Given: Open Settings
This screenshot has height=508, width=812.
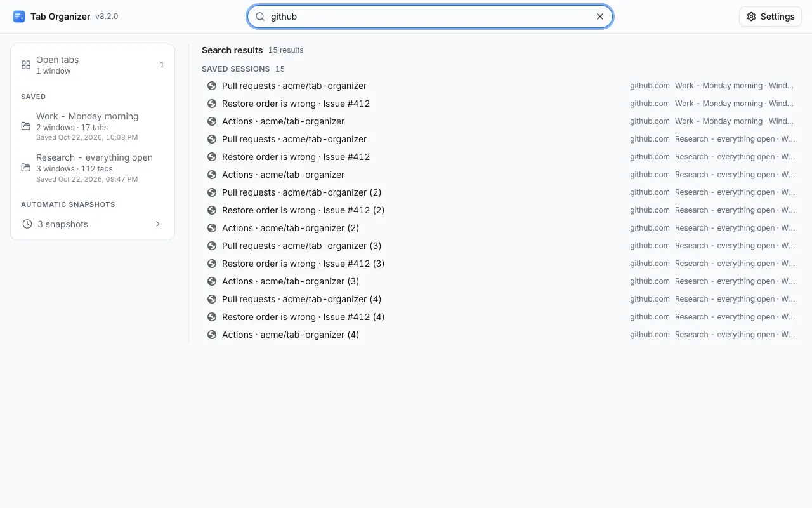Looking at the screenshot, I should coord(771,17).
